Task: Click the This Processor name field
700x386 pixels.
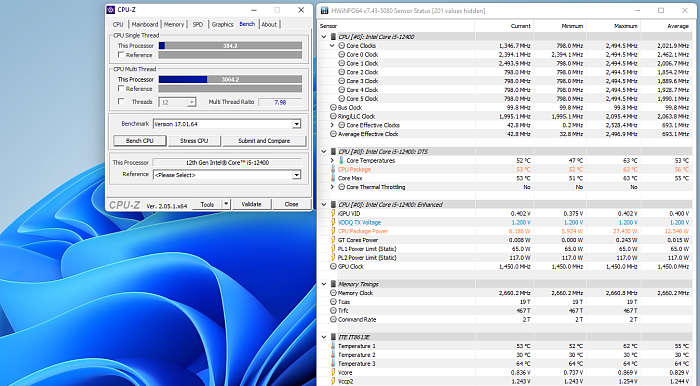Action: click(227, 163)
